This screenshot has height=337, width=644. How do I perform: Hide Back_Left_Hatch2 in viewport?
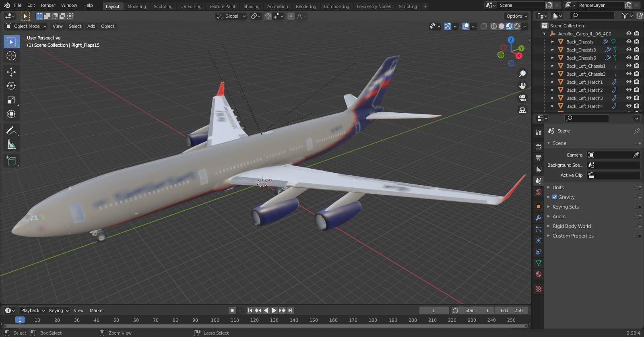click(x=629, y=90)
